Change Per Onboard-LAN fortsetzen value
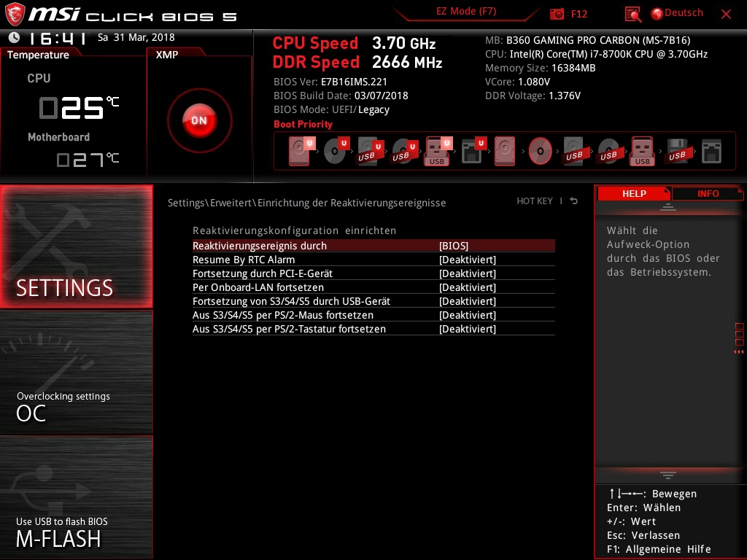 [x=468, y=287]
